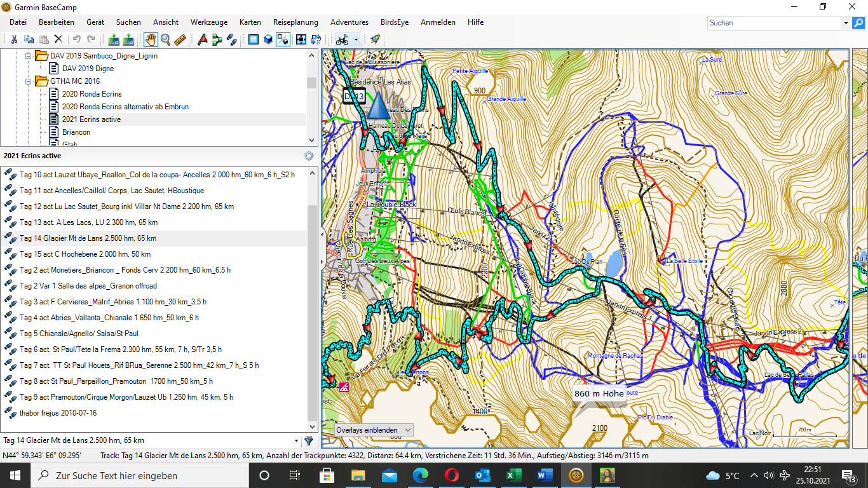Image resolution: width=868 pixels, height=488 pixels.
Task: Toggle the split 2D/3D view icon
Action: 284,39
